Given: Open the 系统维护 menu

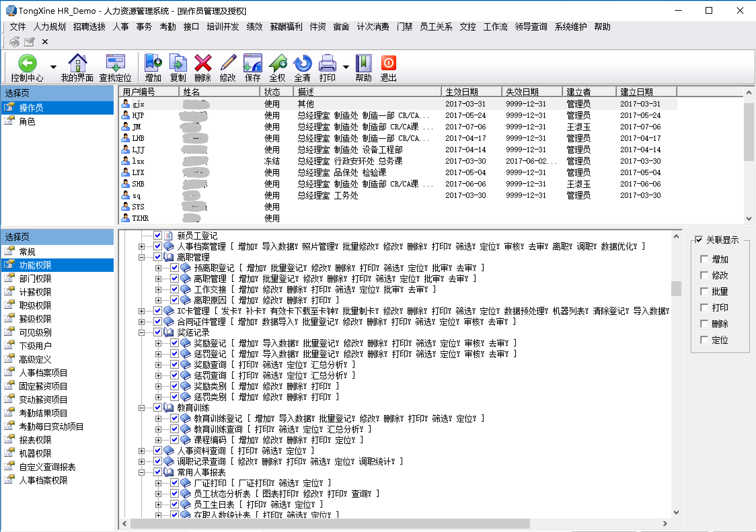Looking at the screenshot, I should coord(570,27).
